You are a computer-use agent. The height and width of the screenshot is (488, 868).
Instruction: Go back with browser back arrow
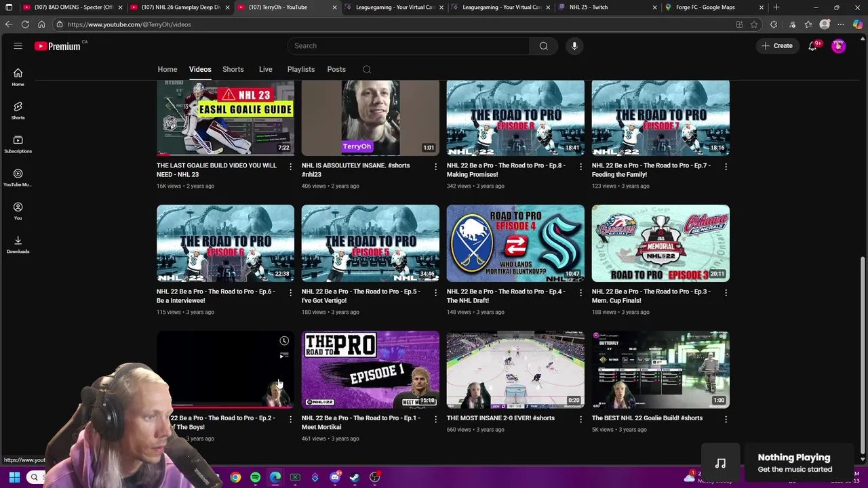tap(9, 24)
